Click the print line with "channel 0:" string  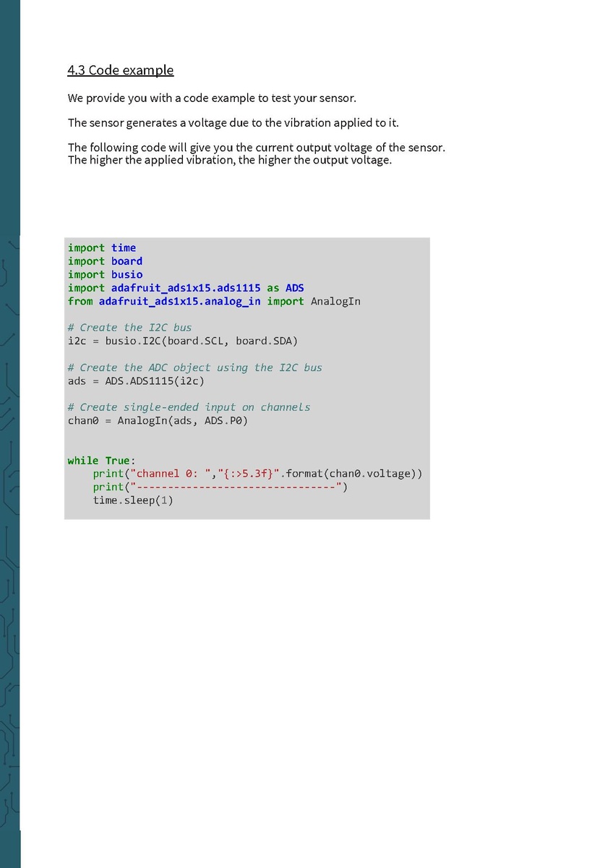pyautogui.click(x=257, y=474)
